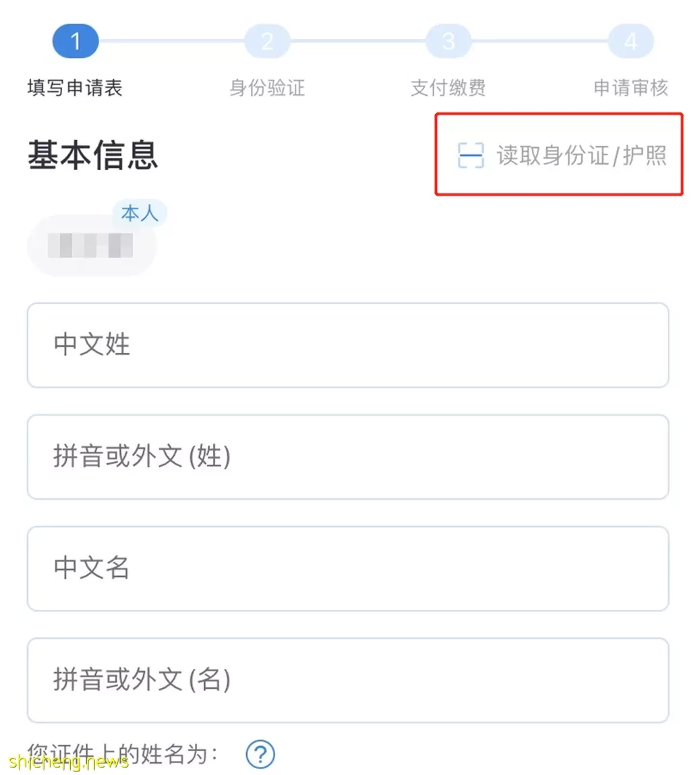
Task: Select step 2 circle indicator
Action: 267,40
